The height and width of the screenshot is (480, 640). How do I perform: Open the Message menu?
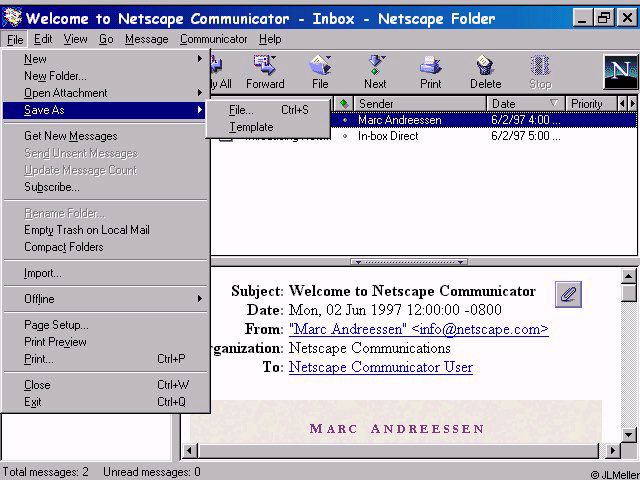coord(147,39)
